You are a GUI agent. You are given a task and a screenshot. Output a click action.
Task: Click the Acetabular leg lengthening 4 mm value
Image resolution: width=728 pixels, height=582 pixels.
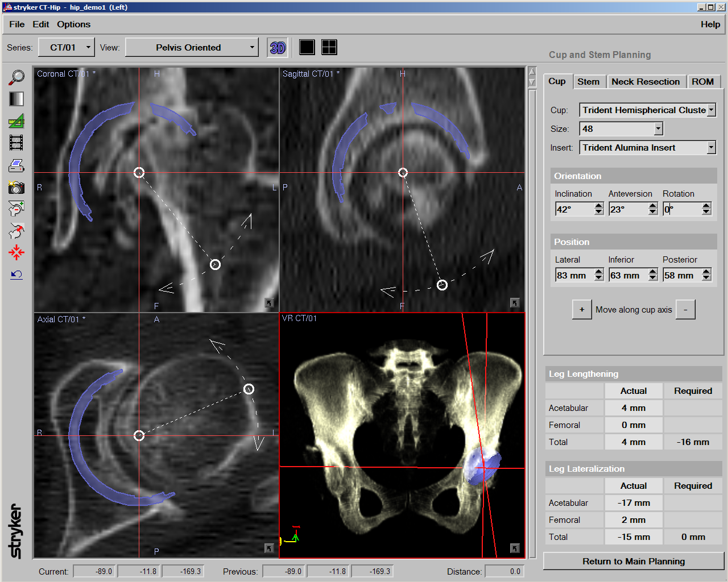(634, 408)
